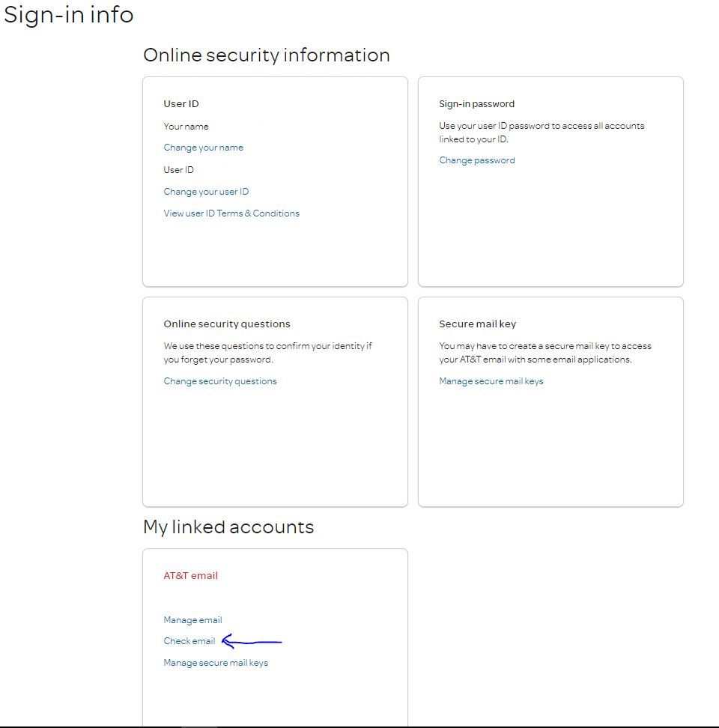Click the Online security questions card title
Viewport: 719px width, 728px height.
point(227,324)
